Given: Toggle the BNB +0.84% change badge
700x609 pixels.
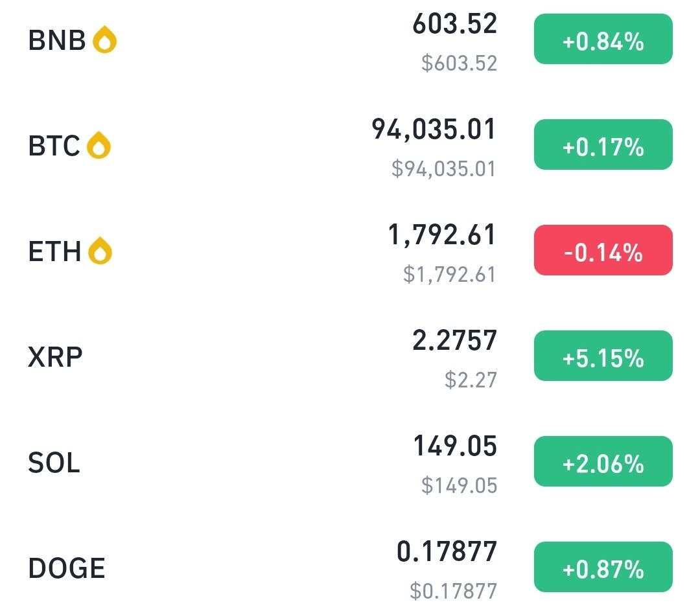Looking at the screenshot, I should 603,40.
